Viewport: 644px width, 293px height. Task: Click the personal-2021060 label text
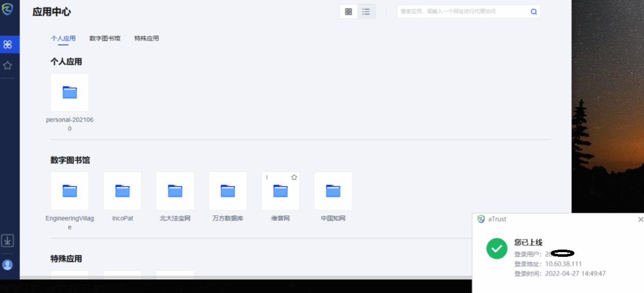[x=70, y=124]
